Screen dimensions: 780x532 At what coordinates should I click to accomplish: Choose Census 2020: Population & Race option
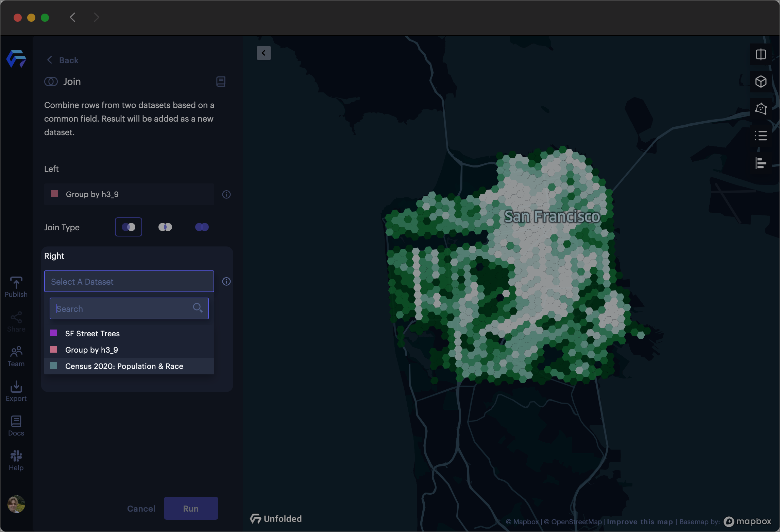124,366
